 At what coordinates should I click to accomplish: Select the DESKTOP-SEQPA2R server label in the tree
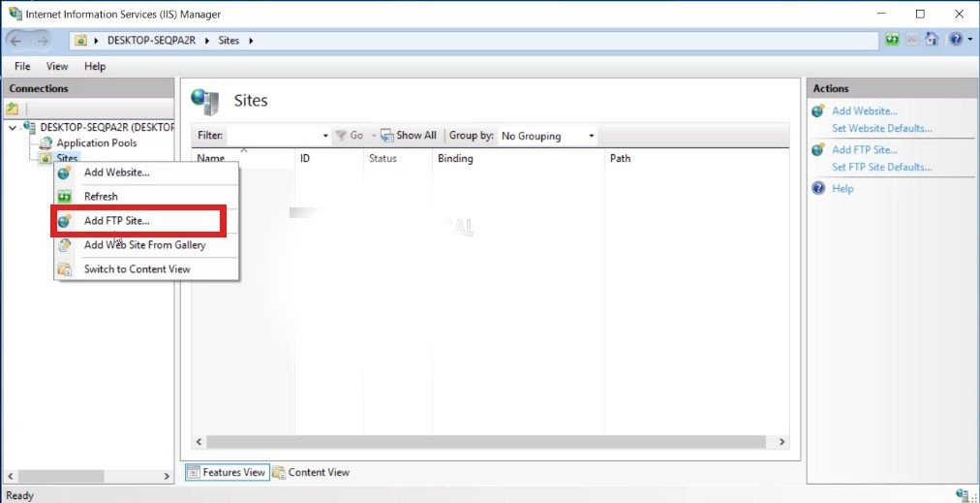coord(107,127)
